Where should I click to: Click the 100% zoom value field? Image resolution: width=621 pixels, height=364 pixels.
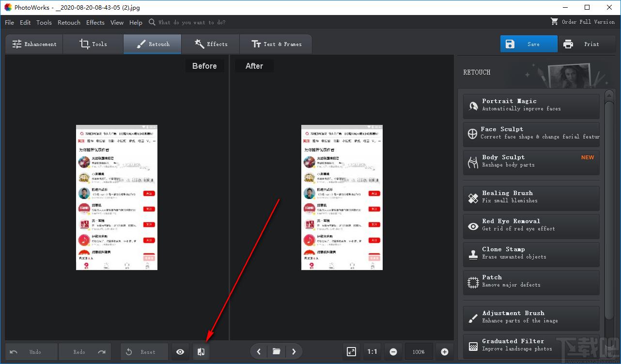(x=419, y=352)
